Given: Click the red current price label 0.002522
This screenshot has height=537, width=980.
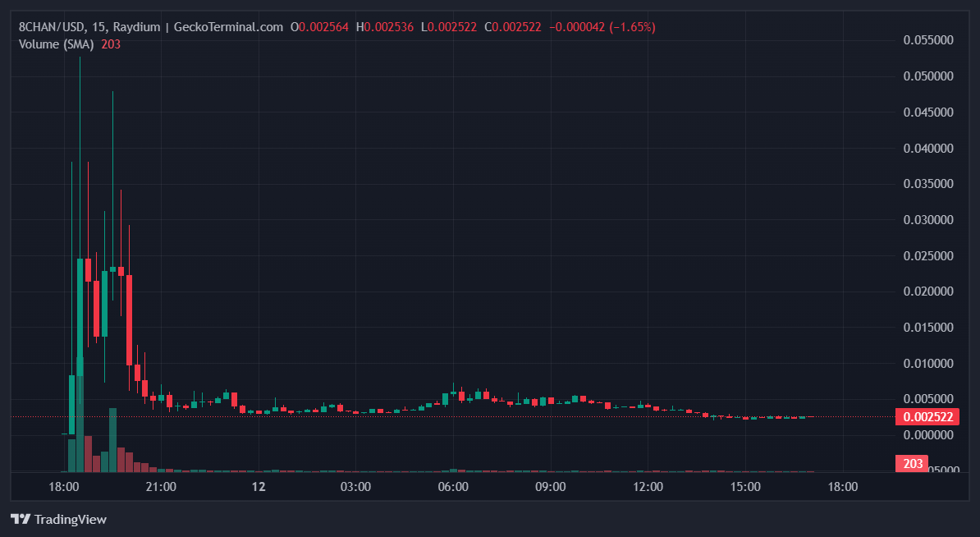Looking at the screenshot, I should pos(927,416).
